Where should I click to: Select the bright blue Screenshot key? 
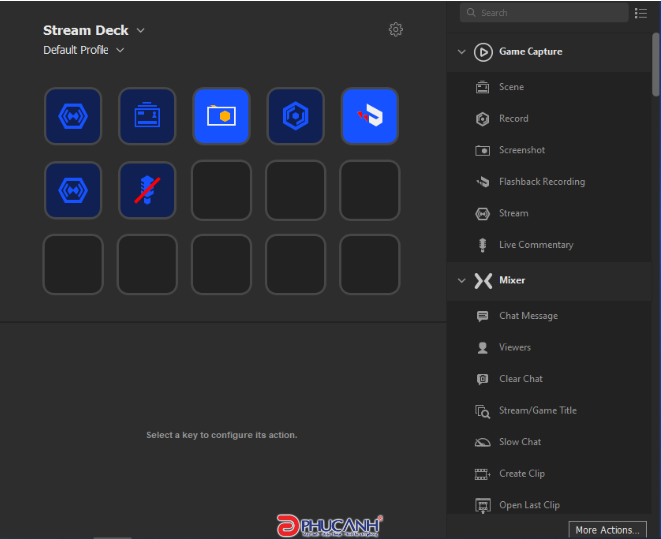tap(221, 116)
